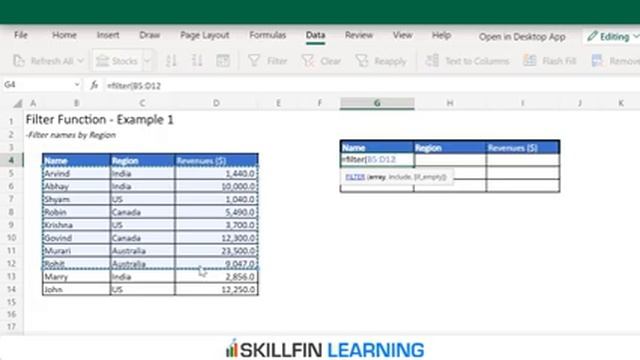Switch to the Home ribbon tab
The width and height of the screenshot is (640, 360).
point(64,36)
